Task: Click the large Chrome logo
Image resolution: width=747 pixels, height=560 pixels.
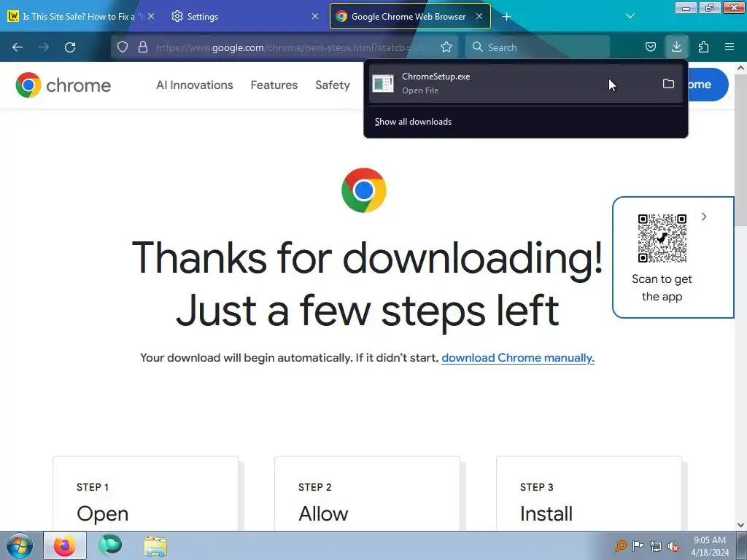Action: (364, 190)
